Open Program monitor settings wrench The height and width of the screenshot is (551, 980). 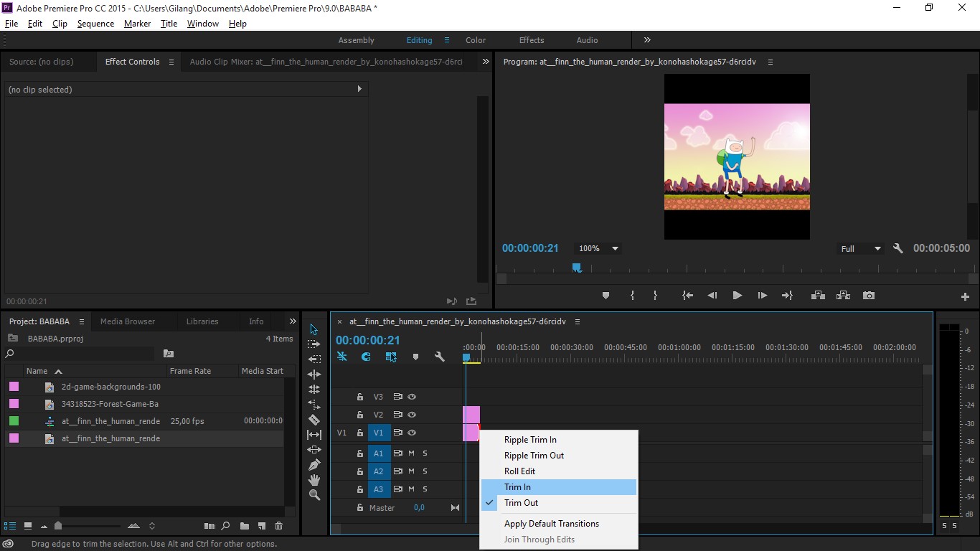click(x=897, y=248)
